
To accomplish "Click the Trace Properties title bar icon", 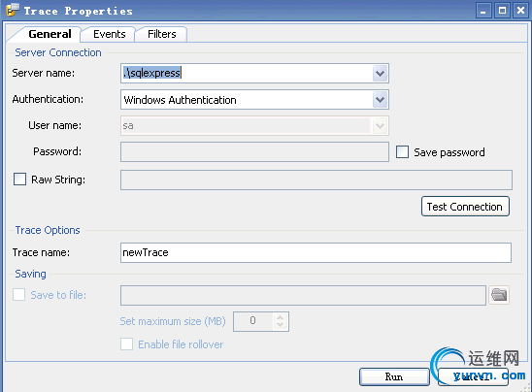I will point(13,10).
